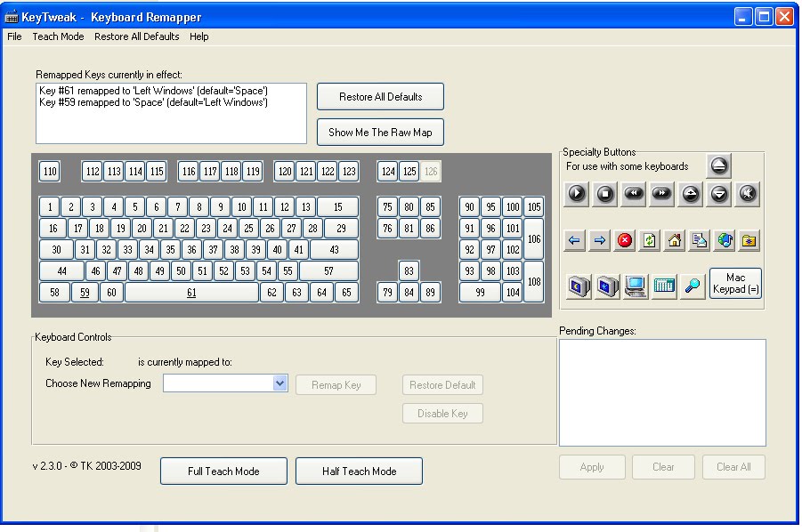The width and height of the screenshot is (802, 532).
Task: Click the KeyTweak keyboard icon in title bar
Action: tap(12, 17)
